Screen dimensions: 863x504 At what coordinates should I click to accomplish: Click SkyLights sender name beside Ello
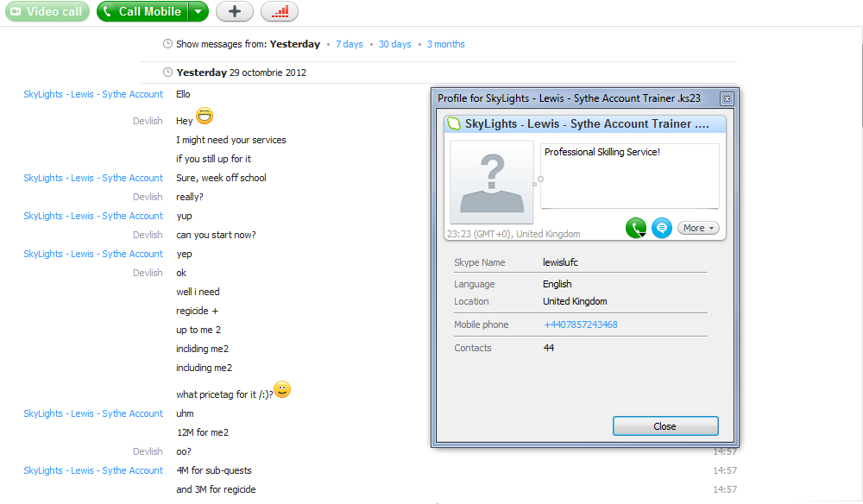click(x=93, y=94)
